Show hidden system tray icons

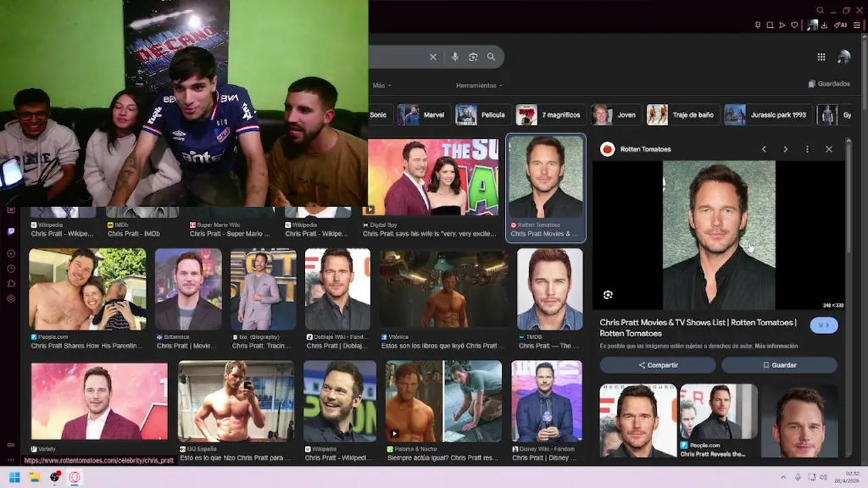click(x=783, y=477)
